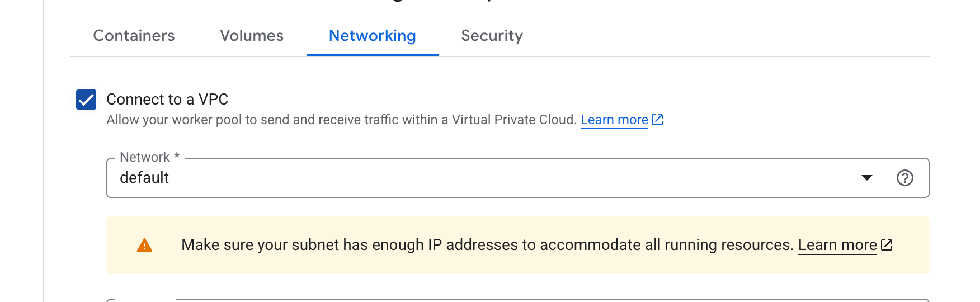Open Learn more link about Virtual Private Cloud
This screenshot has width=980, height=302.
tap(614, 120)
